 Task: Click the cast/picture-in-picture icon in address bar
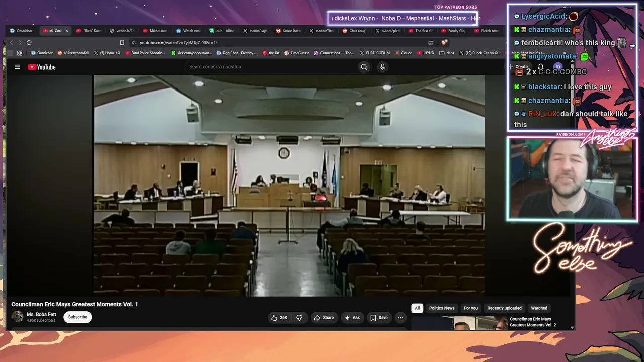(431, 43)
